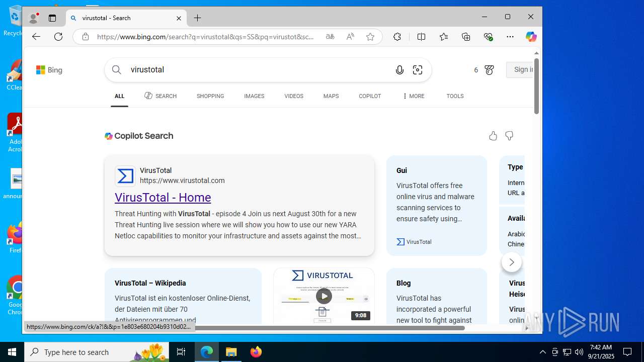This screenshot has height=362, width=644.
Task: Click the vertical page scrollbar
Action: coord(537,86)
